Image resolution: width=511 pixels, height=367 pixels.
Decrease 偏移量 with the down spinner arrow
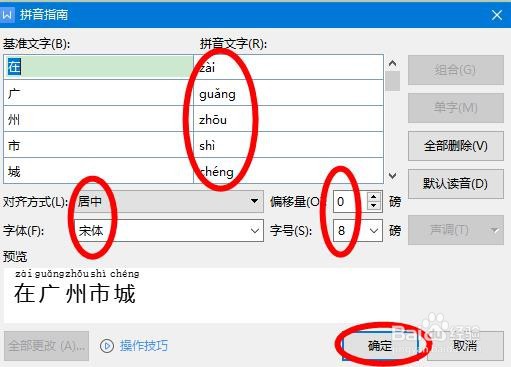click(x=374, y=206)
